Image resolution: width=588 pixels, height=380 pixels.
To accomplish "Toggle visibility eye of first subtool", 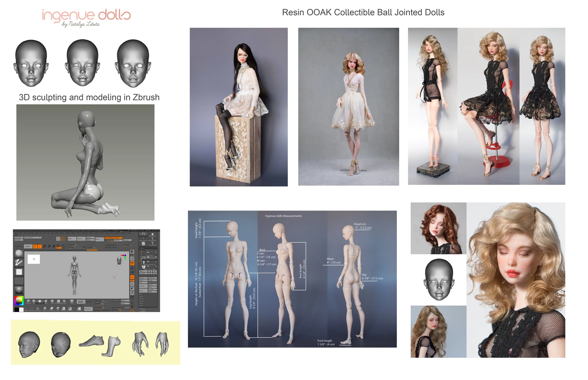I will tap(156, 252).
